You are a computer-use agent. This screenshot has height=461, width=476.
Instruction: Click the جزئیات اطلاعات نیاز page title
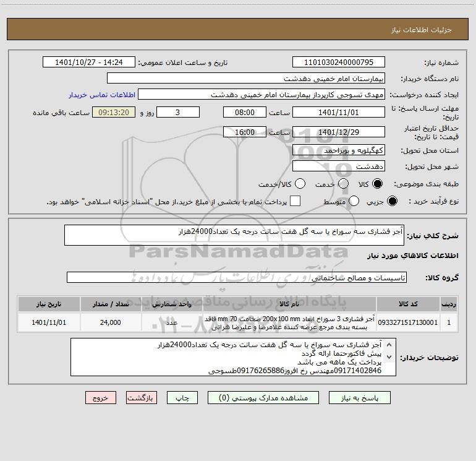[421, 30]
